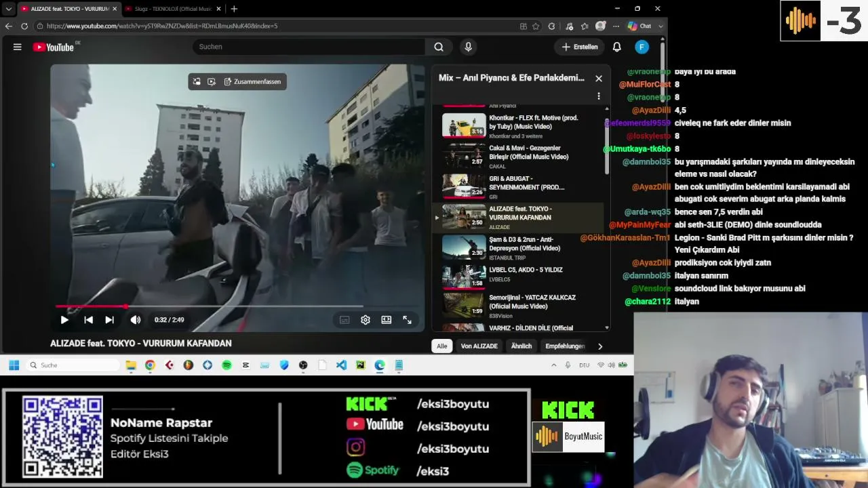Go to the YouTube home logo

point(54,47)
